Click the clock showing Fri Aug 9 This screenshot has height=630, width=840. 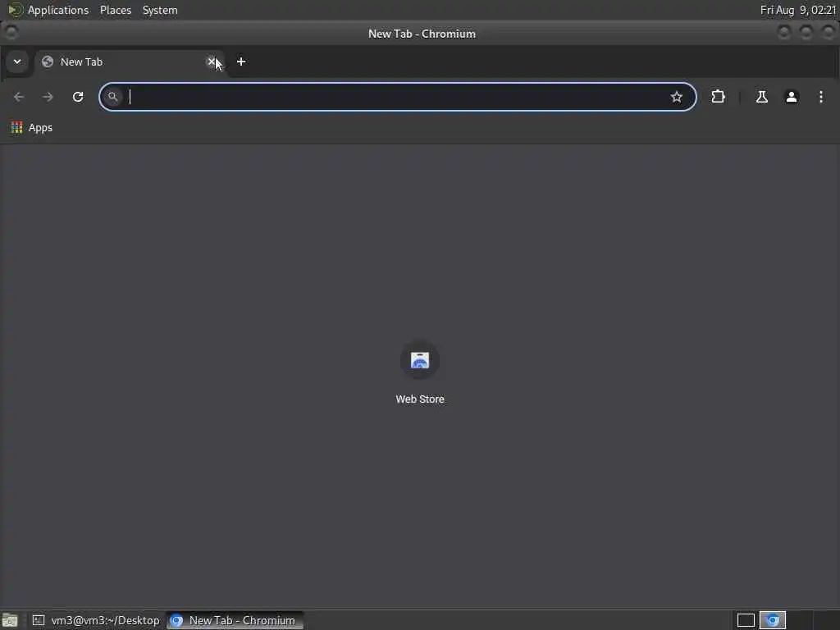click(797, 10)
